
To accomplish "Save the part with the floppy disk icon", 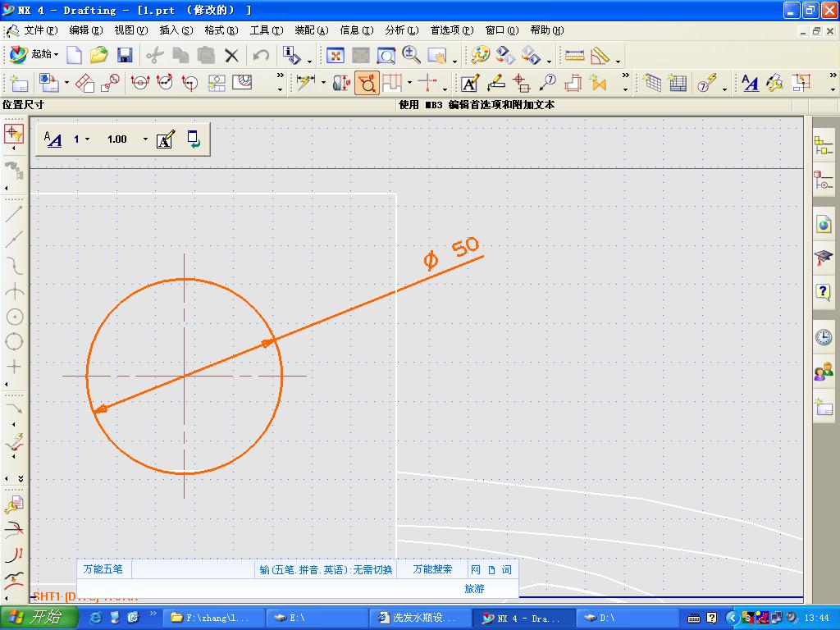I will click(x=125, y=55).
